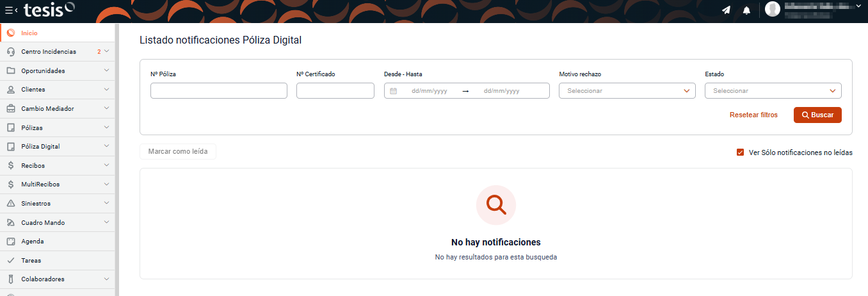Open the notifications bell
This screenshot has width=868, height=296.
click(746, 10)
